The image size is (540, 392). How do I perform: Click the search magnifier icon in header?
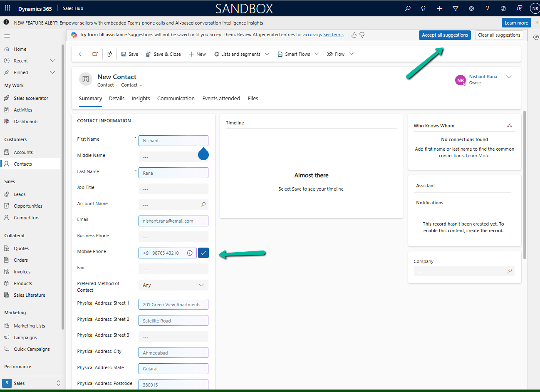[408, 8]
